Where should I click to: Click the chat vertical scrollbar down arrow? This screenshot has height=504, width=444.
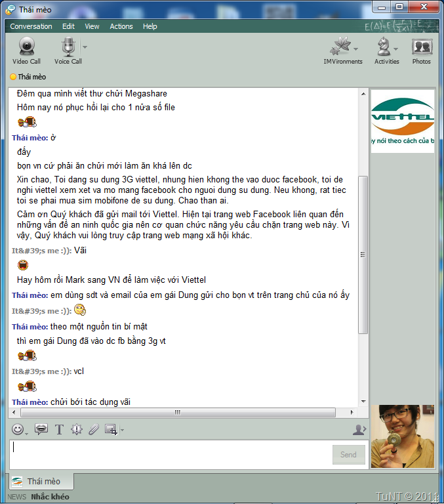click(x=363, y=402)
